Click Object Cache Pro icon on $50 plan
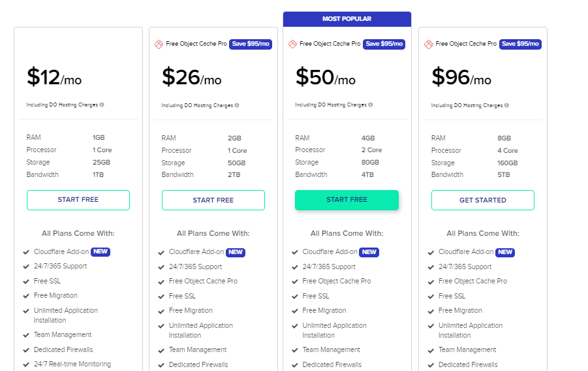588x371 pixels. tap(292, 44)
